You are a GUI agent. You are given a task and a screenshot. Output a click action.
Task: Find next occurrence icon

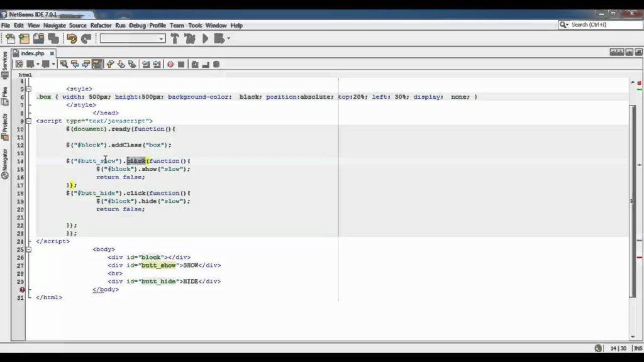(x=86, y=64)
